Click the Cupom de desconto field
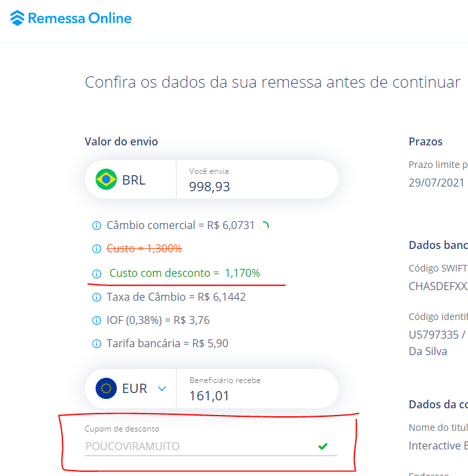This screenshot has height=476, width=468. [199, 446]
